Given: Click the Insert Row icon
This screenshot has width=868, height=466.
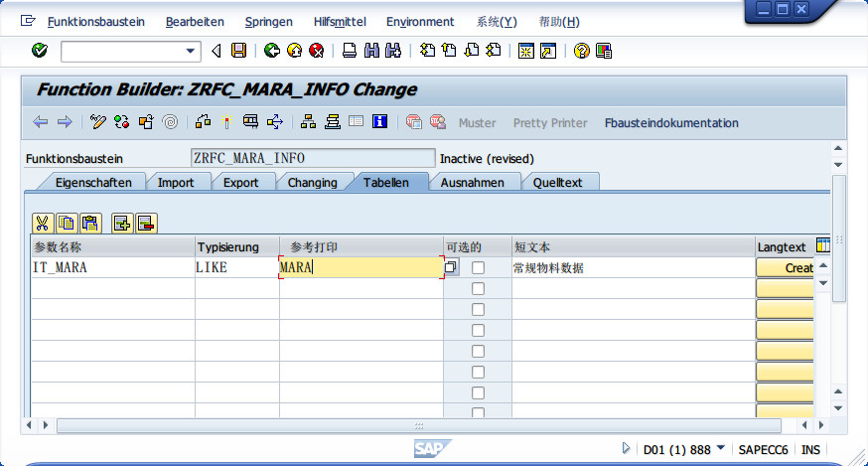Looking at the screenshot, I should click(x=122, y=223).
